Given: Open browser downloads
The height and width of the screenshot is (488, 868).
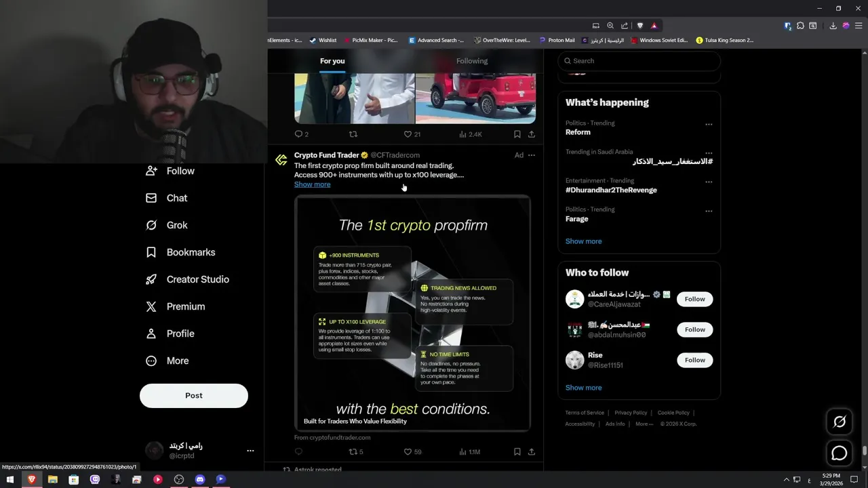Looking at the screenshot, I should click(x=833, y=26).
